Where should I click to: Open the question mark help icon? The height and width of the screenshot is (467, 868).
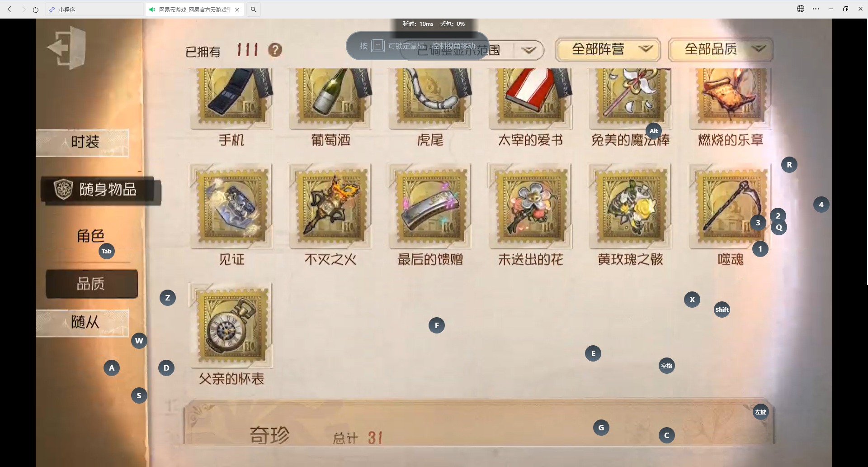(x=275, y=50)
